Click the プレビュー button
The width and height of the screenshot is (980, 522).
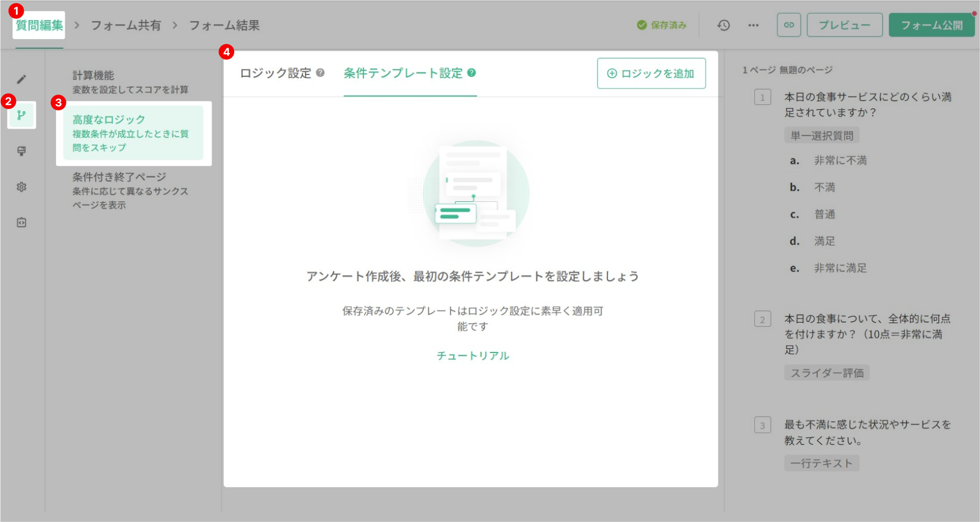tap(845, 25)
